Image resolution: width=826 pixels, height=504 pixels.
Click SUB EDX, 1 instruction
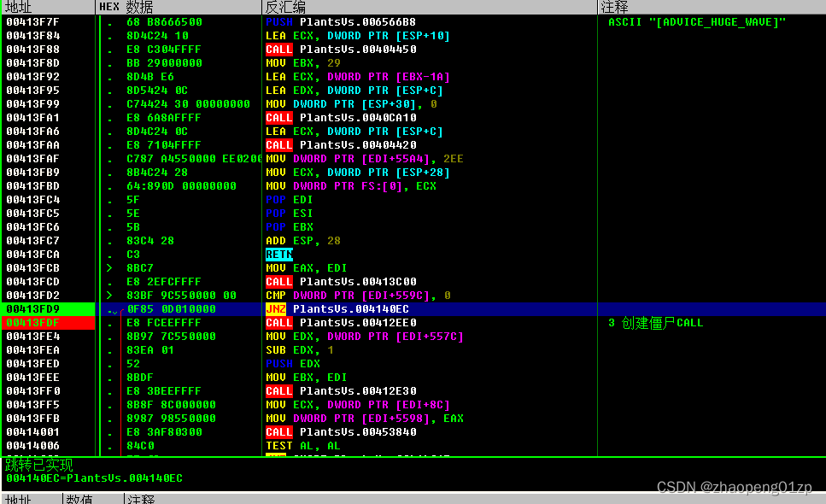(299, 350)
